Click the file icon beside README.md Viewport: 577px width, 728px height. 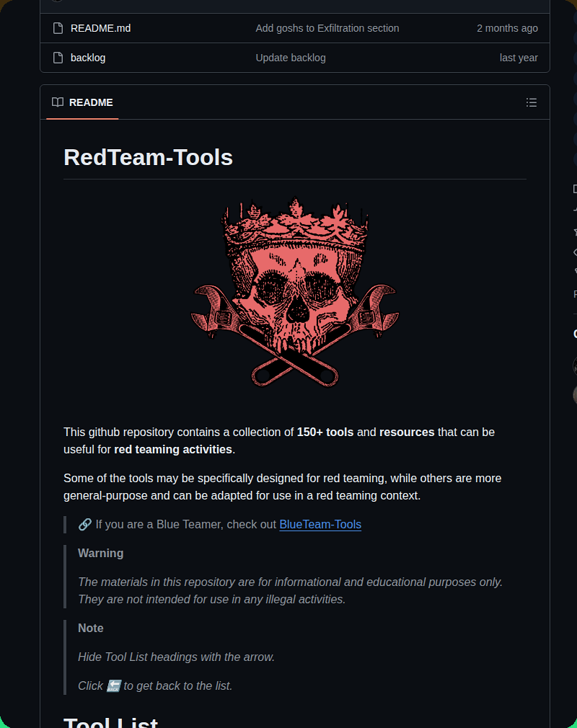[58, 28]
